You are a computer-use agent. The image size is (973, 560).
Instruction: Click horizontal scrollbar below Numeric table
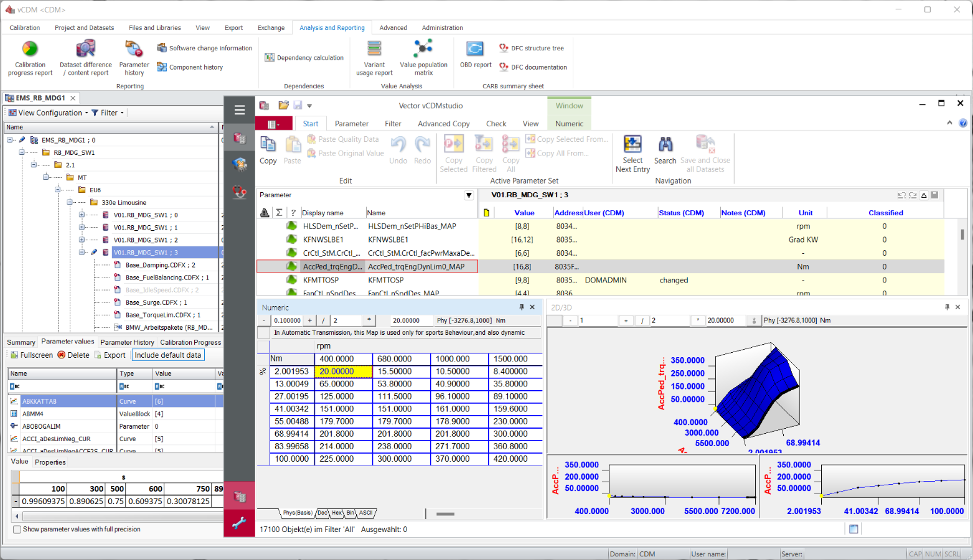[445, 514]
